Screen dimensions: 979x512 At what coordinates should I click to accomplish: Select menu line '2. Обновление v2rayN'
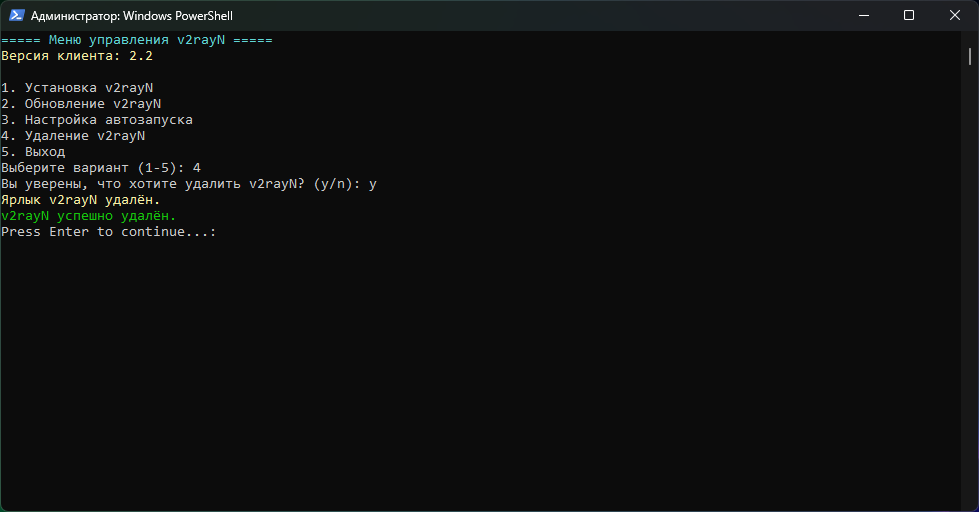[x=81, y=104]
